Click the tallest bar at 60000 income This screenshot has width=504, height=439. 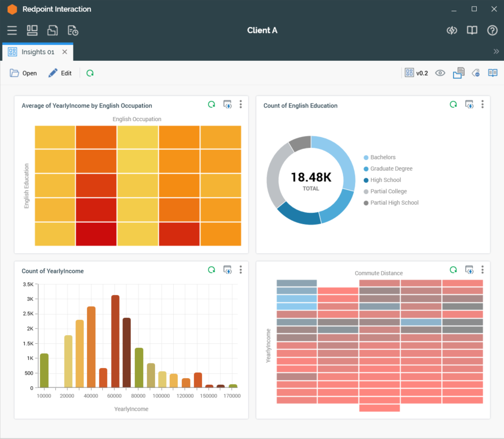[115, 341]
